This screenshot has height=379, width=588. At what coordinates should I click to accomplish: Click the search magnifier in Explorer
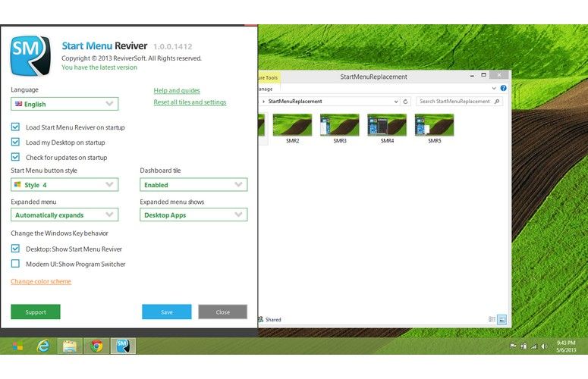[x=497, y=102]
